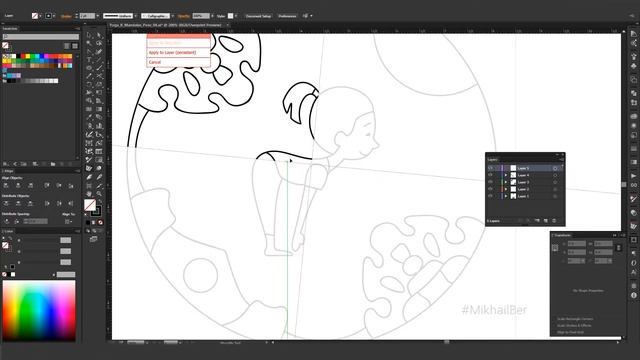Expand Layer 4 disclosure triangle
The width and height of the screenshot is (640, 360).
click(506, 175)
